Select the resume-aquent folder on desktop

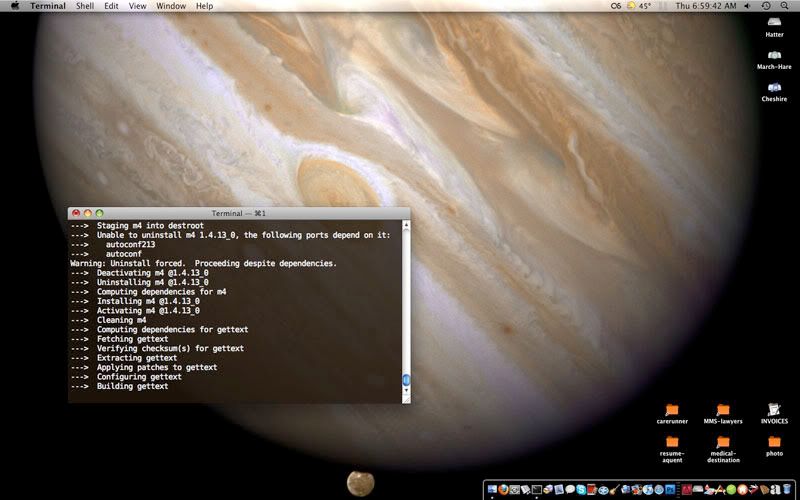click(x=672, y=449)
